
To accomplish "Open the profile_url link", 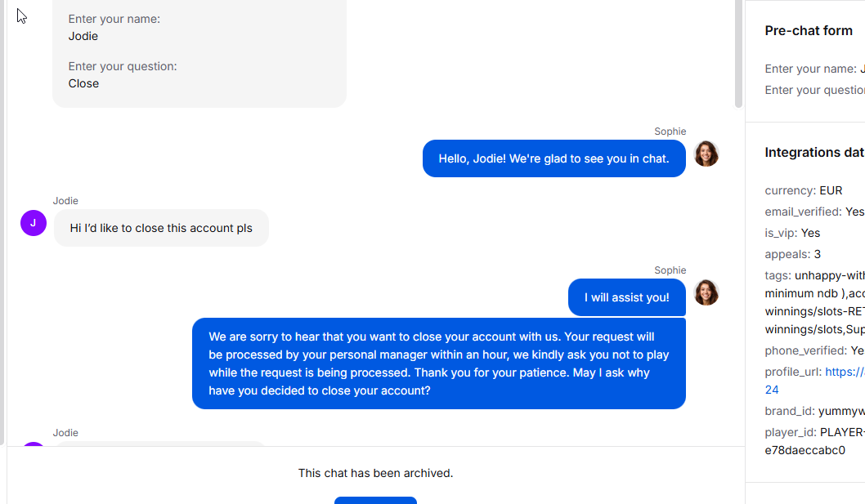I will (845, 372).
